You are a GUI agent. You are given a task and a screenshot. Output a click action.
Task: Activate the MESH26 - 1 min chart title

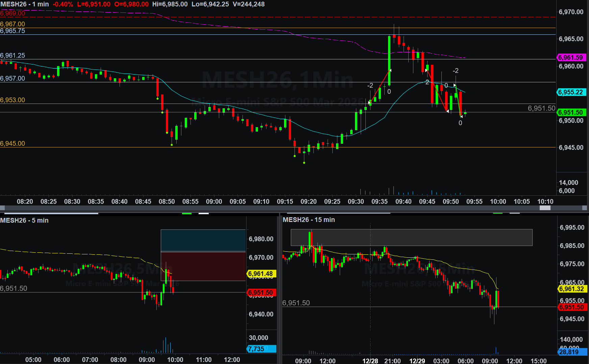pos(25,4)
